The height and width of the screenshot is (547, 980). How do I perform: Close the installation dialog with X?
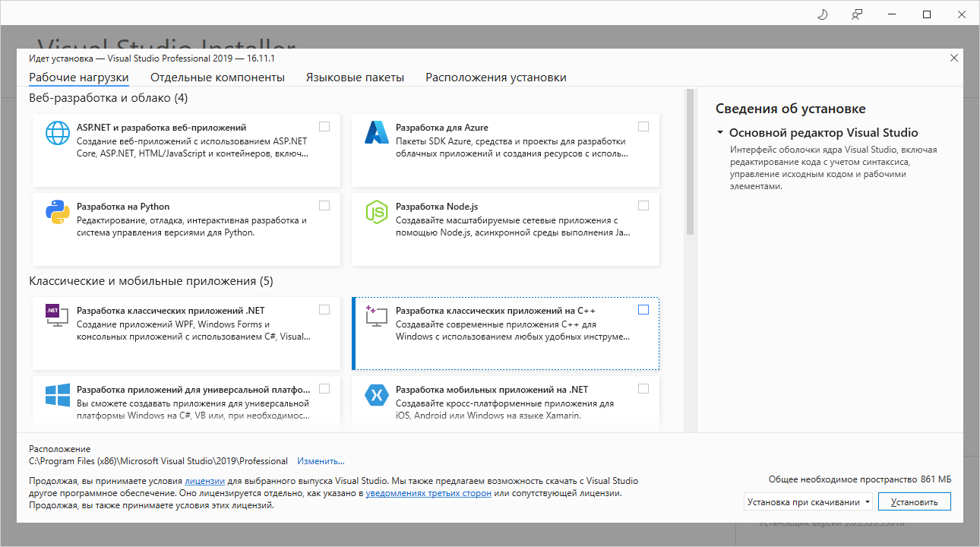click(x=954, y=58)
